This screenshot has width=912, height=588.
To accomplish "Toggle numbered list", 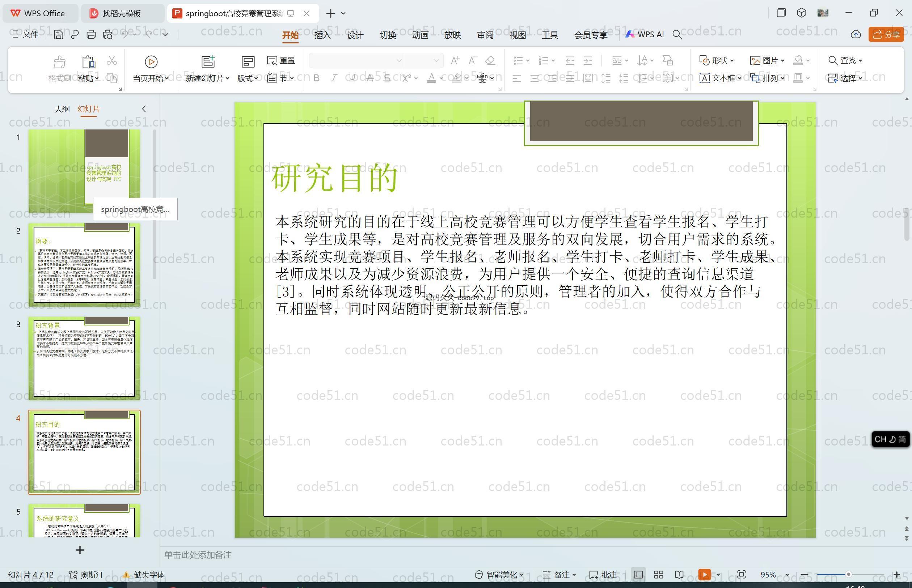I will [x=543, y=60].
